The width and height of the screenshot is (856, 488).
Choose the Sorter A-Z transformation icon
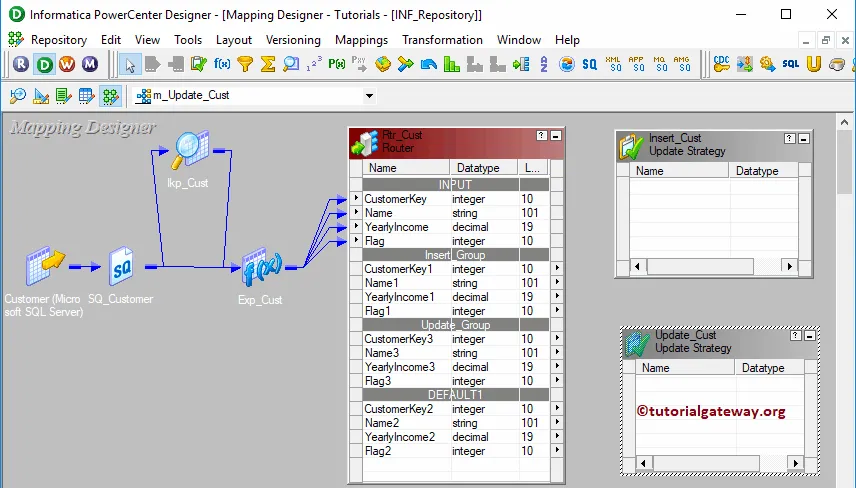tap(544, 64)
